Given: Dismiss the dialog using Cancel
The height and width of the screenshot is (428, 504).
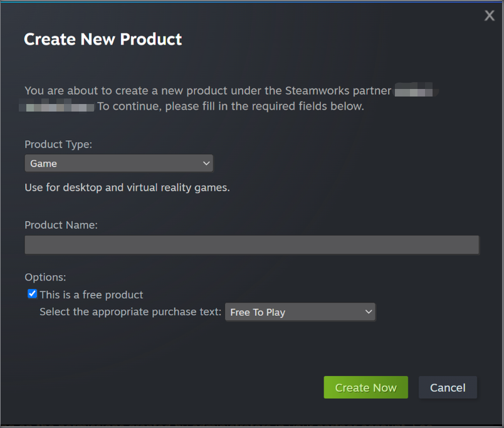Looking at the screenshot, I should click(448, 387).
